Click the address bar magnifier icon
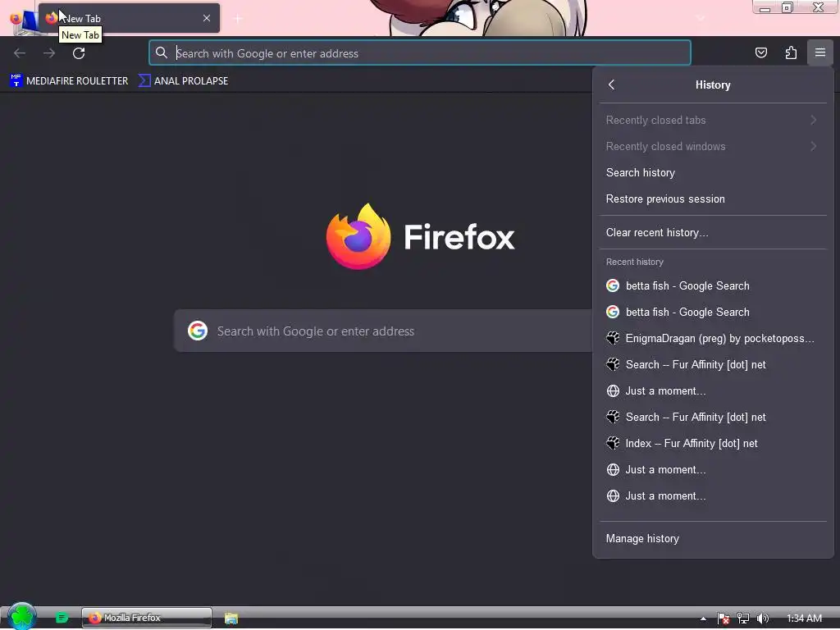The width and height of the screenshot is (840, 630). click(162, 52)
